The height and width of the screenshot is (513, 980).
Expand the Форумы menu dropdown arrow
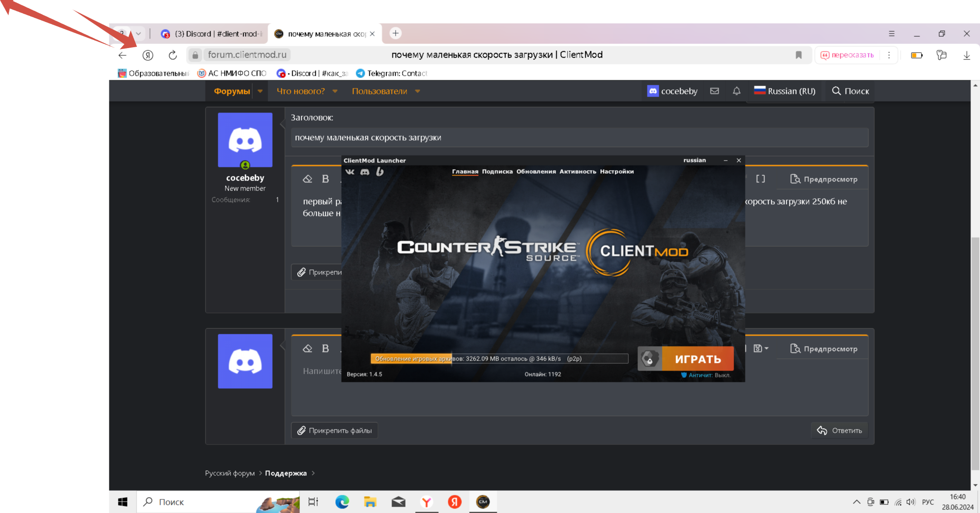(x=260, y=91)
